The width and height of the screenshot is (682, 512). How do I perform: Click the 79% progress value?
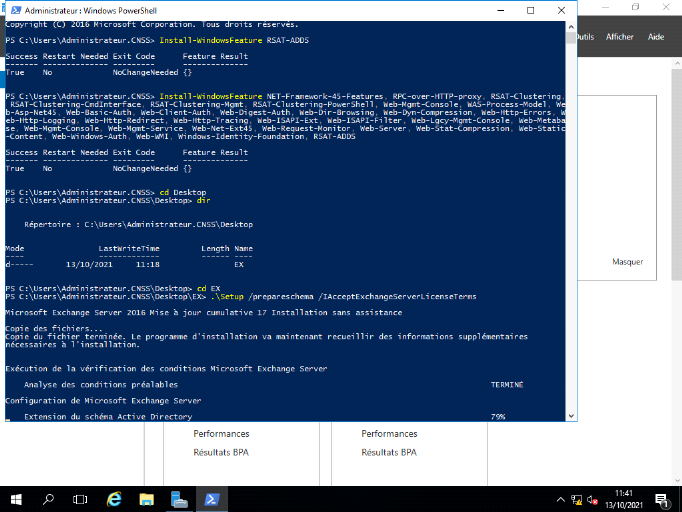[498, 417]
